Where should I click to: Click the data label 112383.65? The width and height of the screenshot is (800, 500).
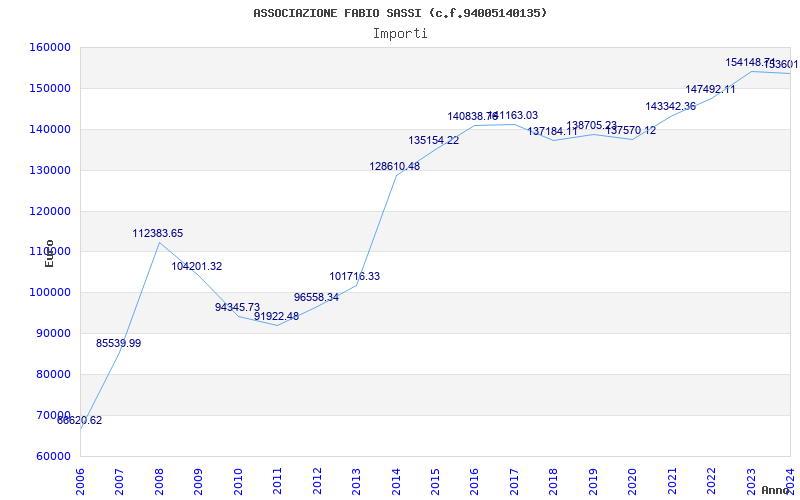point(158,233)
